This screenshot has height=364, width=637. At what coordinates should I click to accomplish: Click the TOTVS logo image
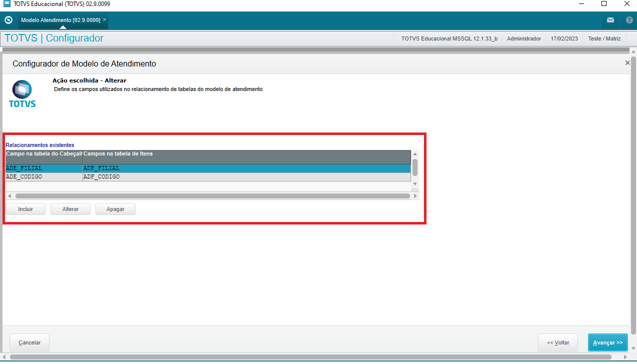pos(22,93)
